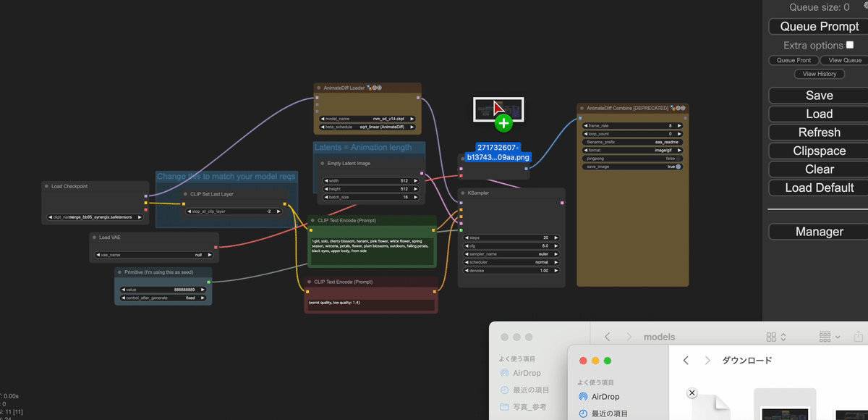Increase steps value with right arrow in KSampler

(556, 238)
